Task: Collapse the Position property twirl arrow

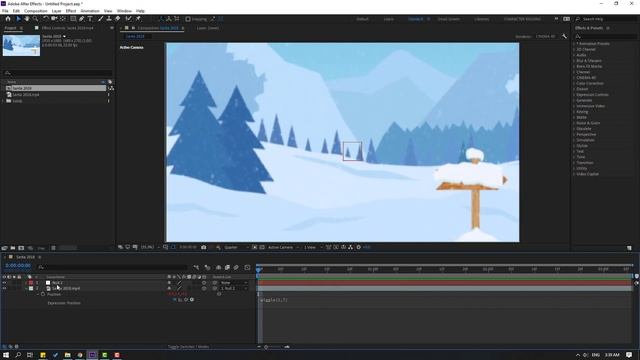Action: (x=38, y=294)
